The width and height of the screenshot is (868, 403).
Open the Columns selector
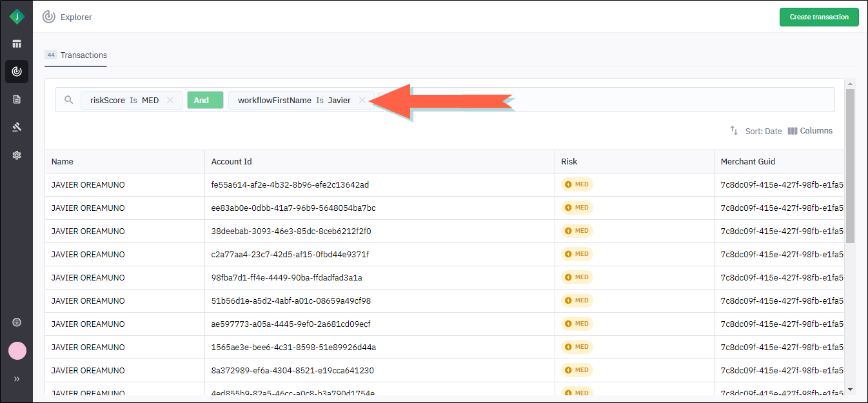pyautogui.click(x=810, y=131)
